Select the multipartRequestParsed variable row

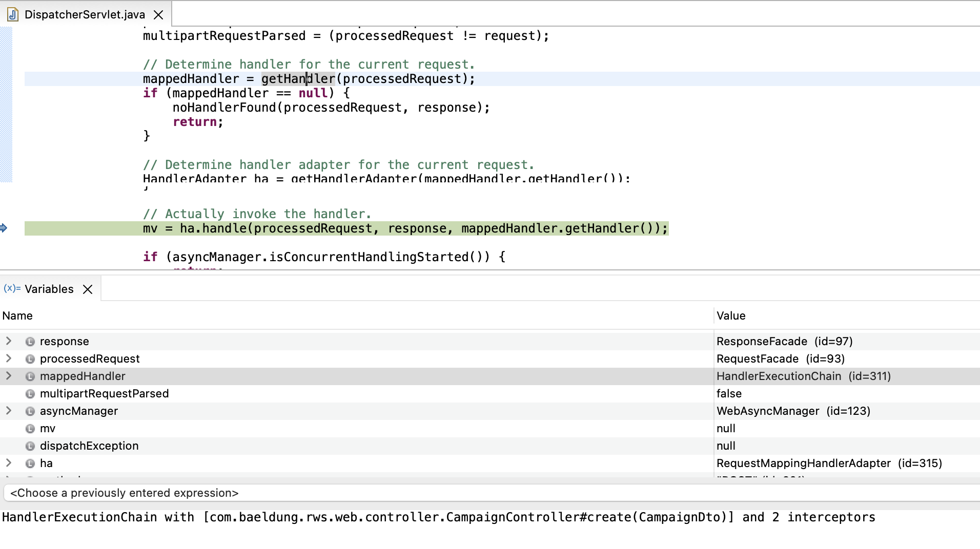104,394
